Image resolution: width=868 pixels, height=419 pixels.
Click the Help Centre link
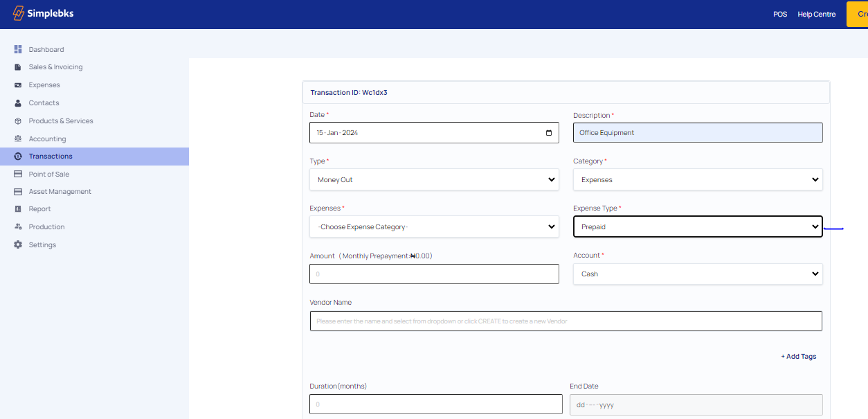(816, 14)
